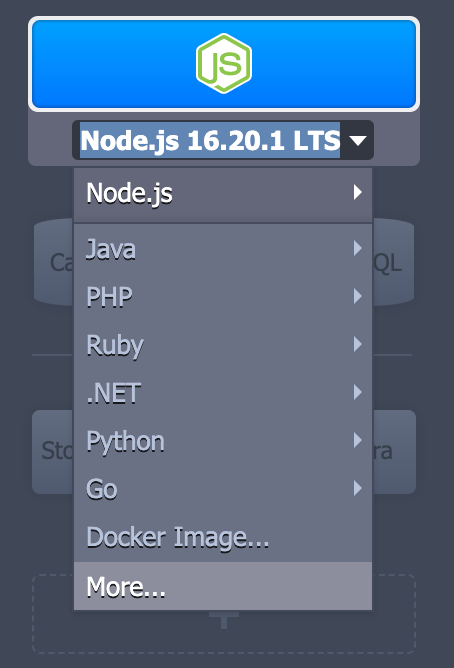
Task: Click the blue application server block
Action: coord(224,64)
